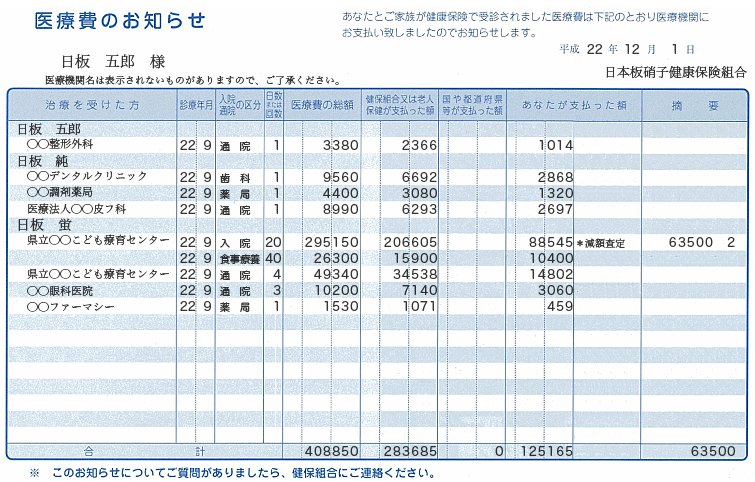Image resolution: width=755 pixels, height=482 pixels.
Task: Select the insurer-paid amount 206605
Action: point(410,242)
